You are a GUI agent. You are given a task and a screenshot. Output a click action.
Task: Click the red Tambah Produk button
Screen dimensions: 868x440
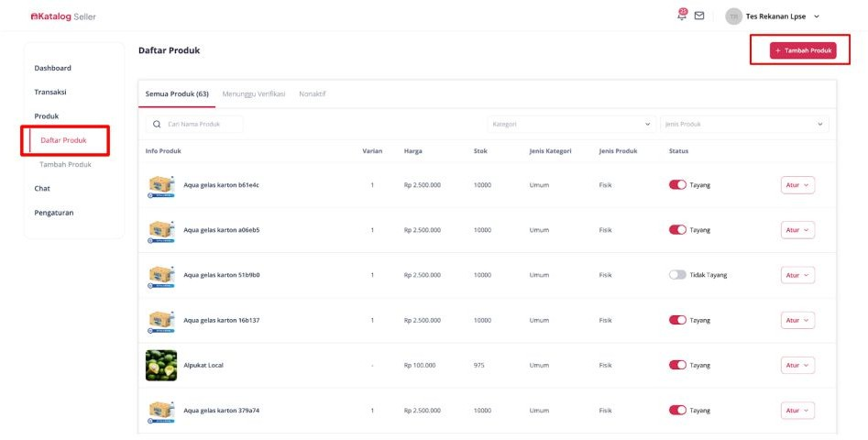click(x=803, y=51)
